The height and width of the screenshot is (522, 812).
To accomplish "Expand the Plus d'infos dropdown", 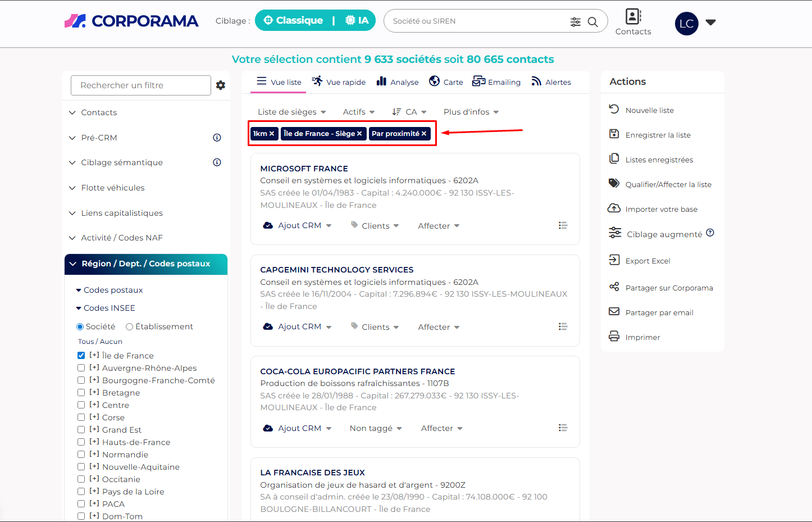I will pos(471,112).
